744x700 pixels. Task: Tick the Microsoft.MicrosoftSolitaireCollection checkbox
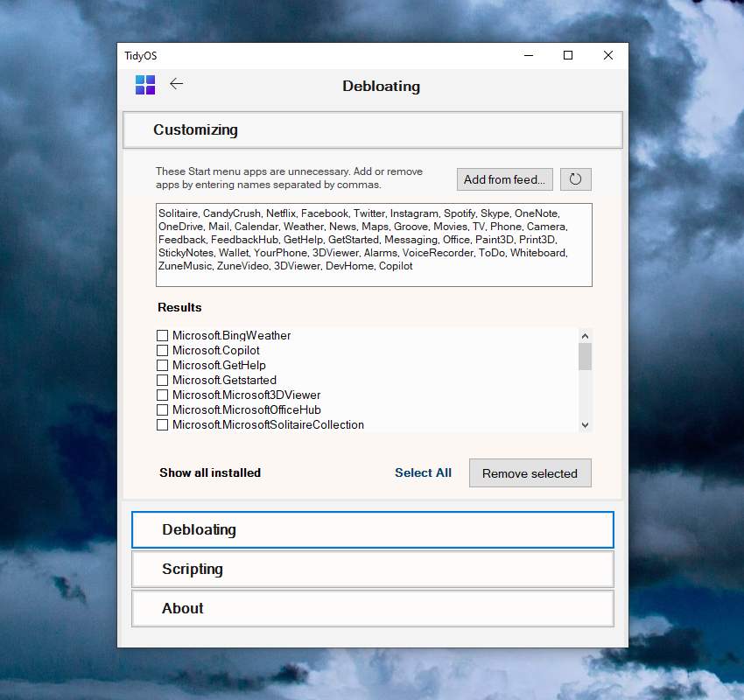pos(162,424)
